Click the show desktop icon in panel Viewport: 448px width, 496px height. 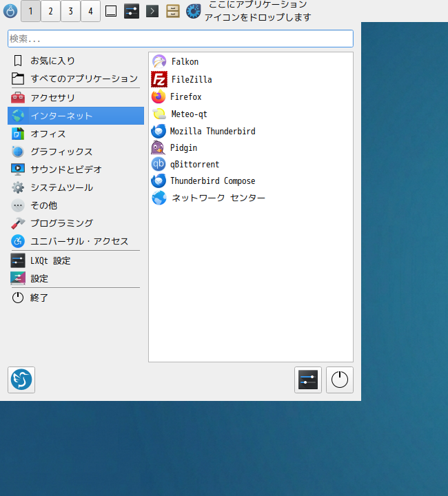pos(111,12)
